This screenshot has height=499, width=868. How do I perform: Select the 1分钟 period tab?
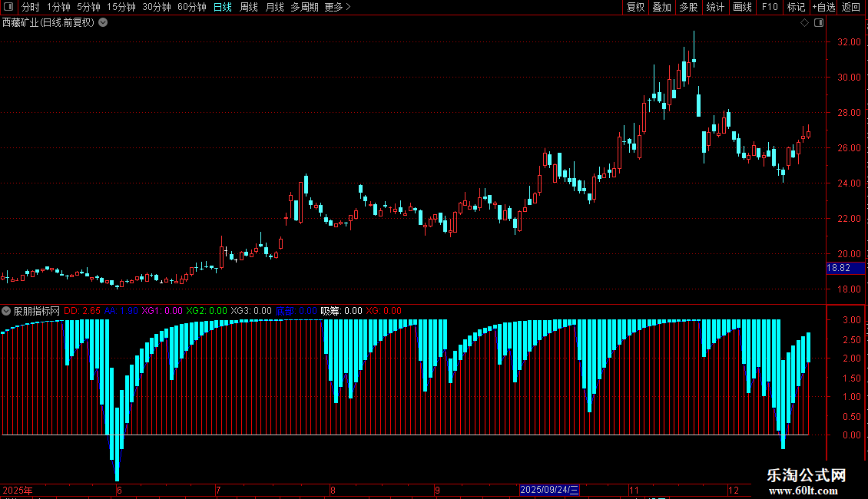coord(58,7)
